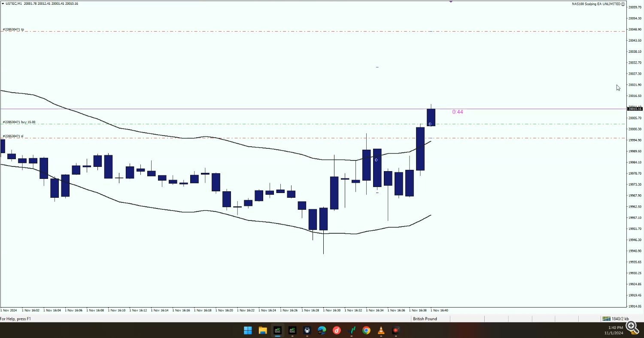
Task: Click the "1 Nov 16:28" time axis label
Action: point(310,310)
